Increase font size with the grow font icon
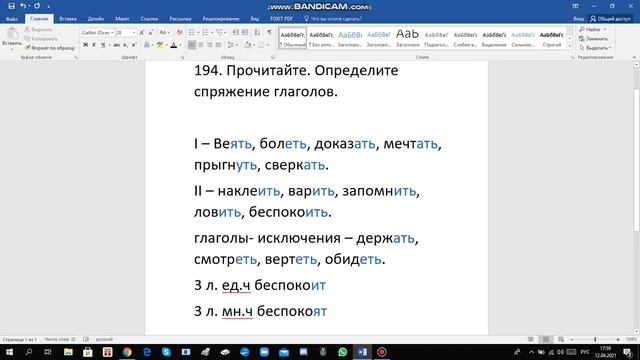 (x=142, y=33)
